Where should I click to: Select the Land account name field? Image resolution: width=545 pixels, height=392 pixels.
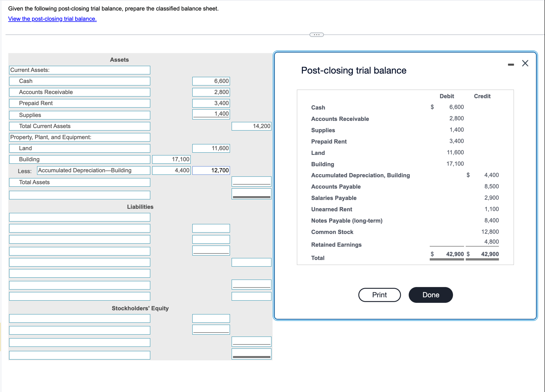coord(80,148)
